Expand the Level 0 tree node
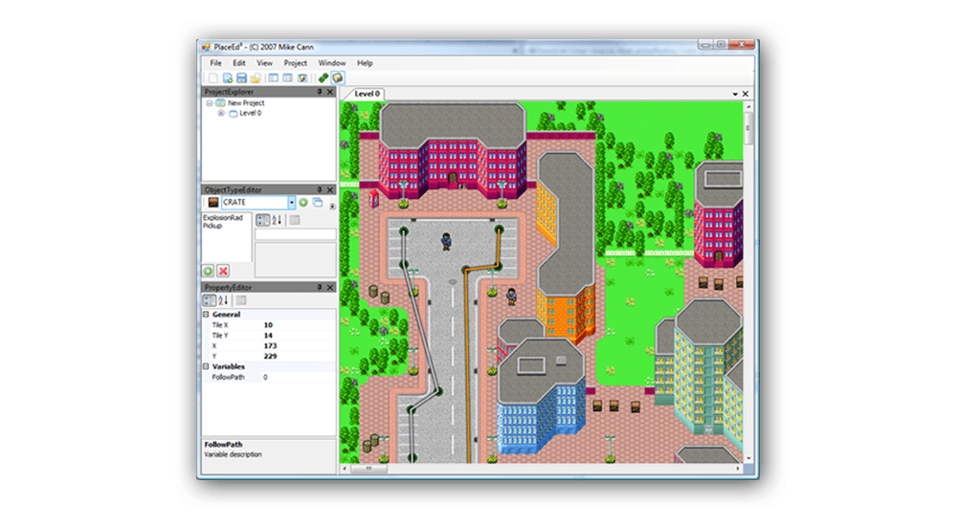 tap(221, 113)
